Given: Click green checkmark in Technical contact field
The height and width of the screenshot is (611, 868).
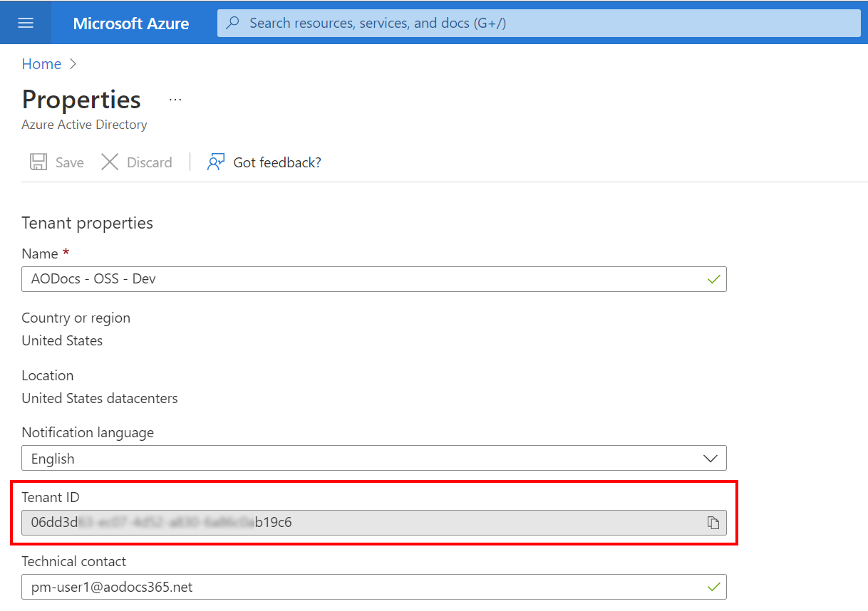Looking at the screenshot, I should coord(713,587).
